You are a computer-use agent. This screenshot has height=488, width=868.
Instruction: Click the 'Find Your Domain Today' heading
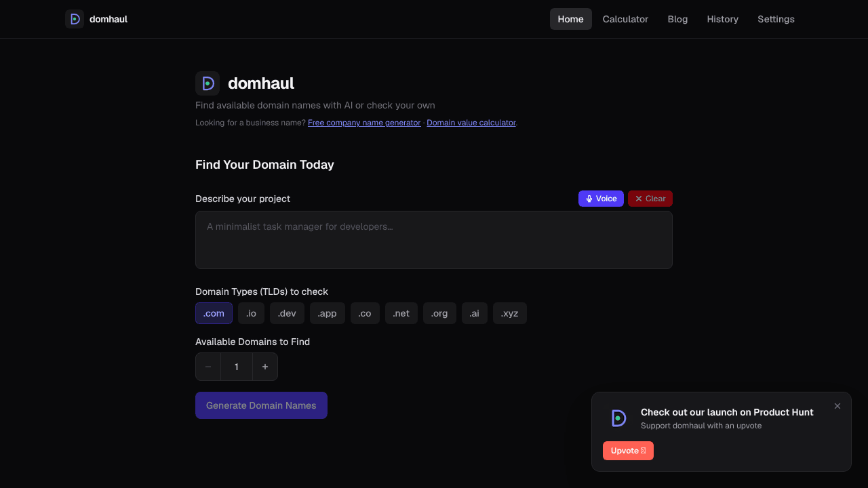click(264, 165)
